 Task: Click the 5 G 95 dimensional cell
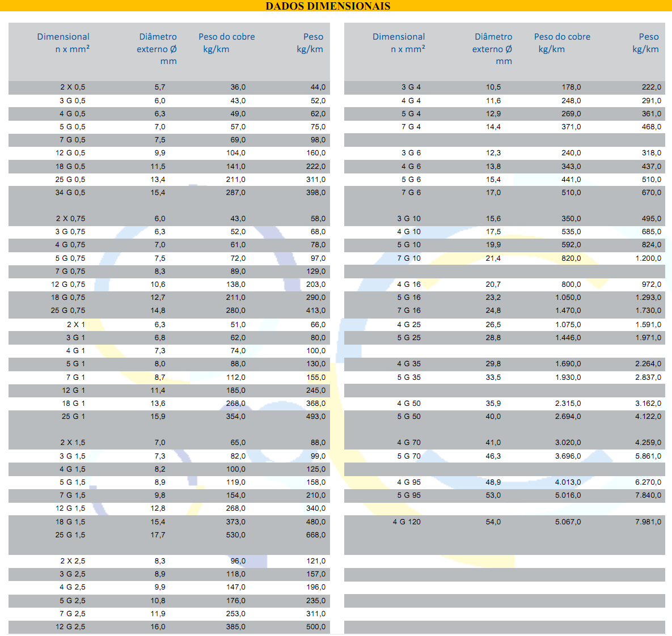pyautogui.click(x=409, y=495)
